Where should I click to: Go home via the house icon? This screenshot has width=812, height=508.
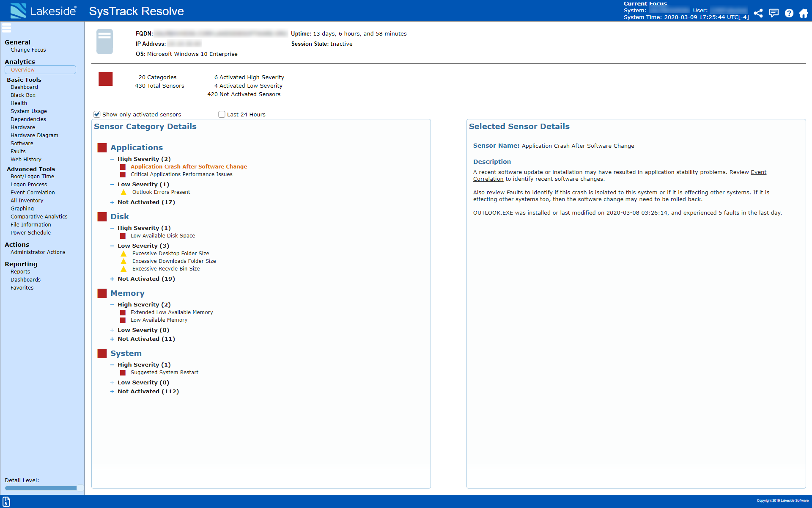[x=803, y=13]
